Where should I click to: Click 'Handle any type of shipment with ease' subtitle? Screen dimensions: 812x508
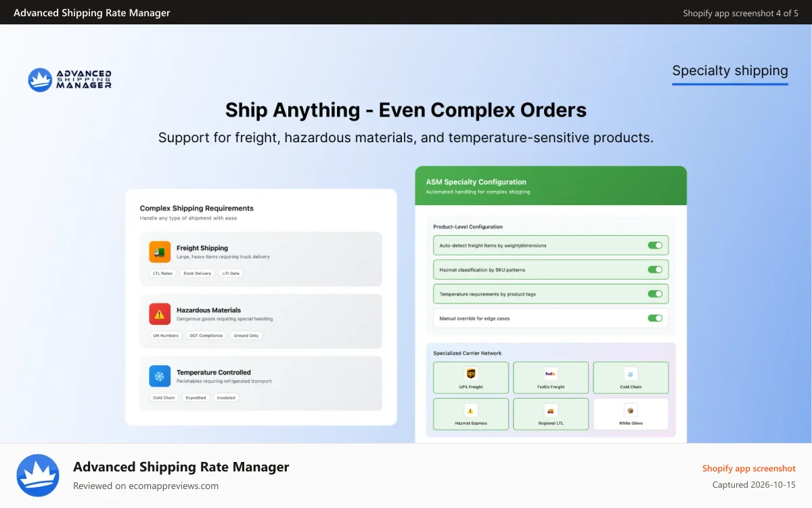coord(188,218)
